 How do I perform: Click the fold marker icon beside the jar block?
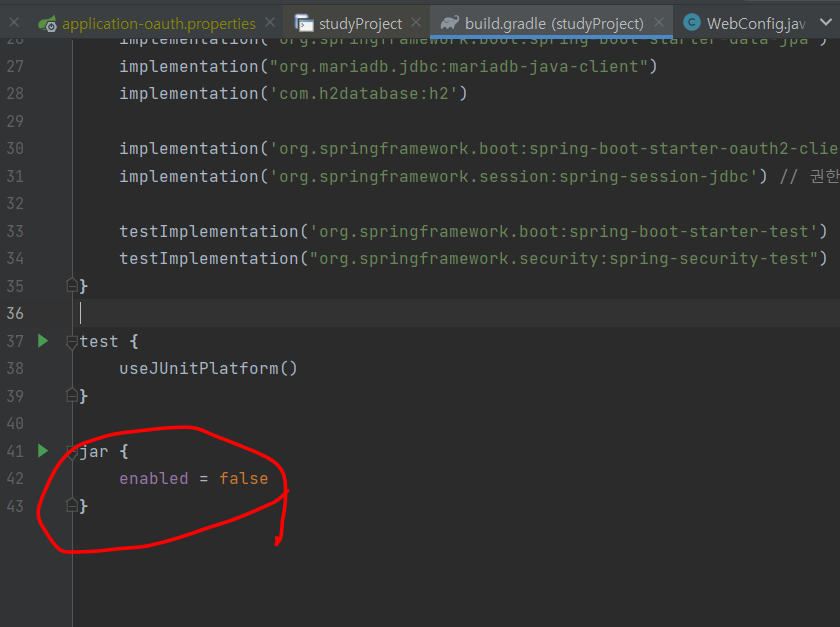70,451
